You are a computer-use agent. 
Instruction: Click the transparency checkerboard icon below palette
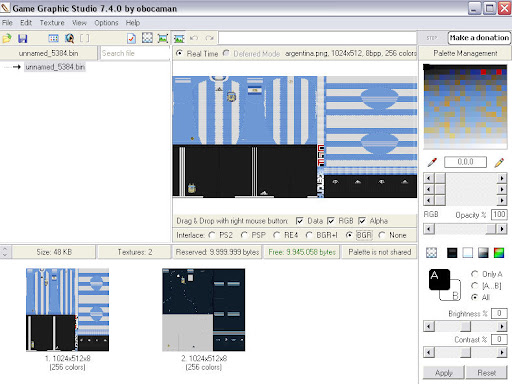[431, 253]
